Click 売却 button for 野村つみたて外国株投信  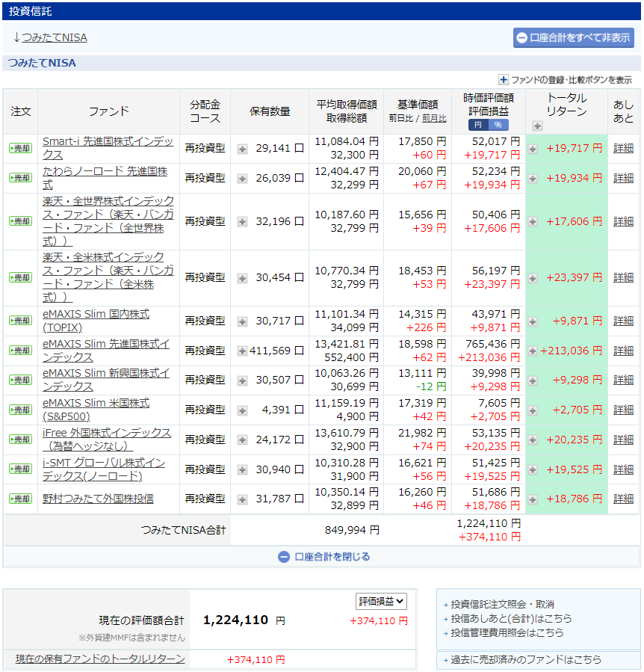pyautogui.click(x=21, y=499)
